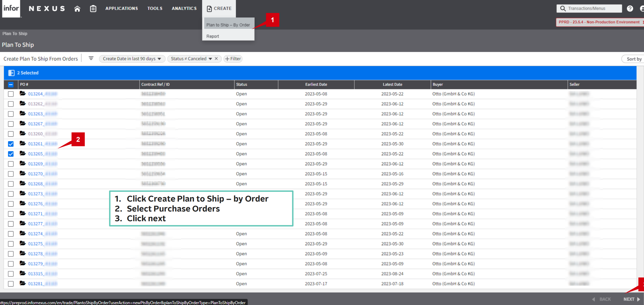
Task: Open folder icon for PO 013315
Action: (x=23, y=273)
